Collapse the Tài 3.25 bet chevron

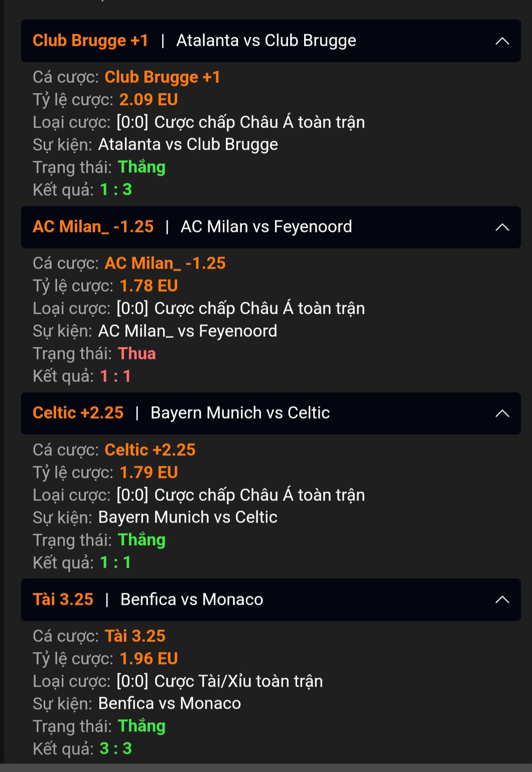tap(502, 600)
